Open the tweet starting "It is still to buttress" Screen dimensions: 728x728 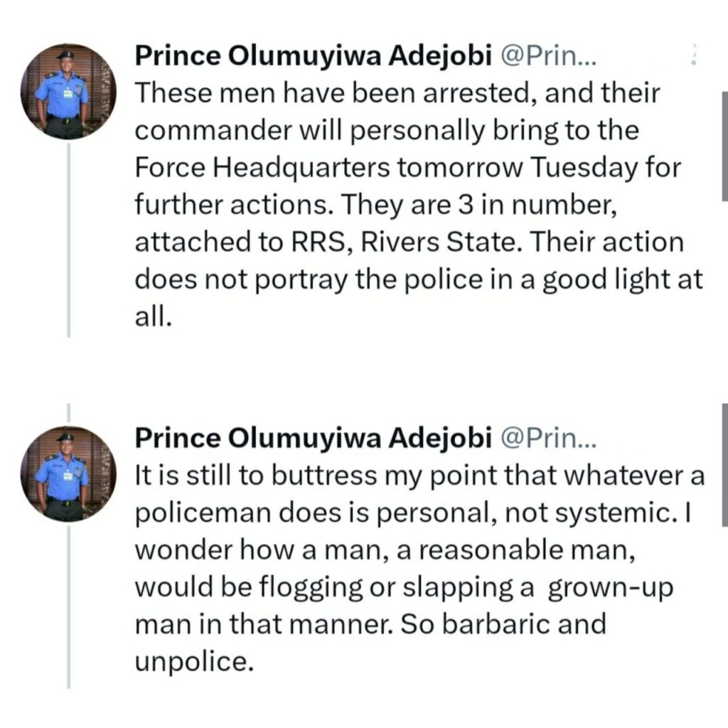click(x=419, y=568)
